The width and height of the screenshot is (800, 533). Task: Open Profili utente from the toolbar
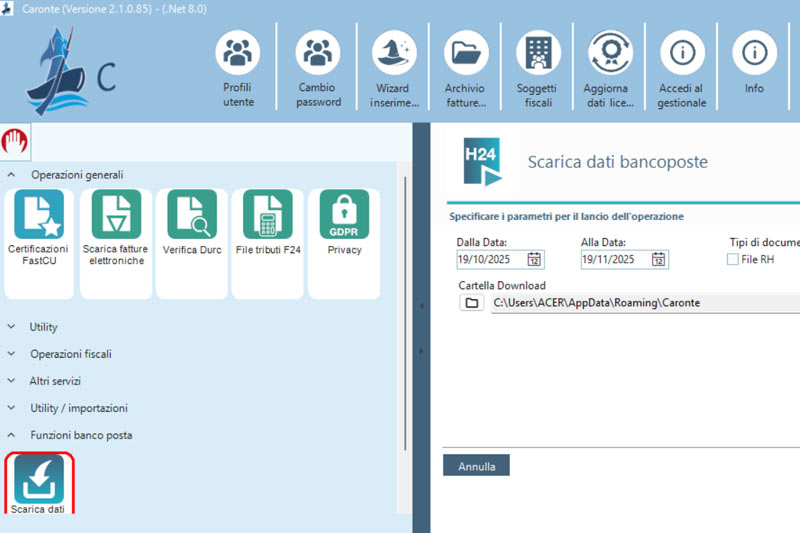[x=238, y=53]
